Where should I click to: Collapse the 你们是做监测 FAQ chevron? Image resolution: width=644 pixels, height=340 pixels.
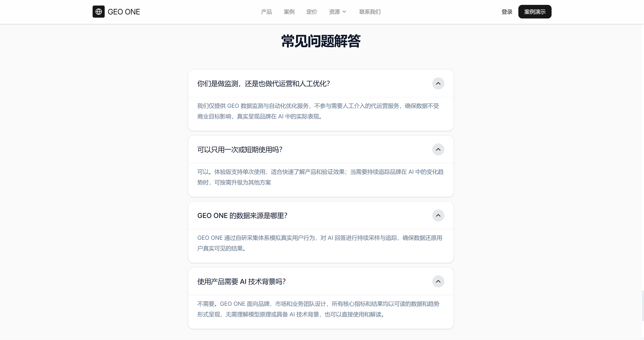(438, 84)
